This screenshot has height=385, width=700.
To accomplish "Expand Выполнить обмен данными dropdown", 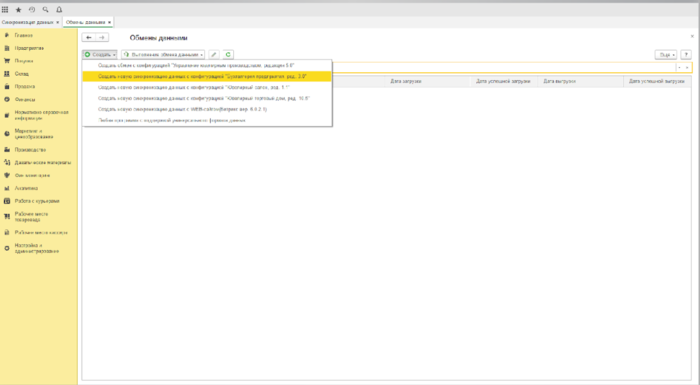I will click(163, 54).
